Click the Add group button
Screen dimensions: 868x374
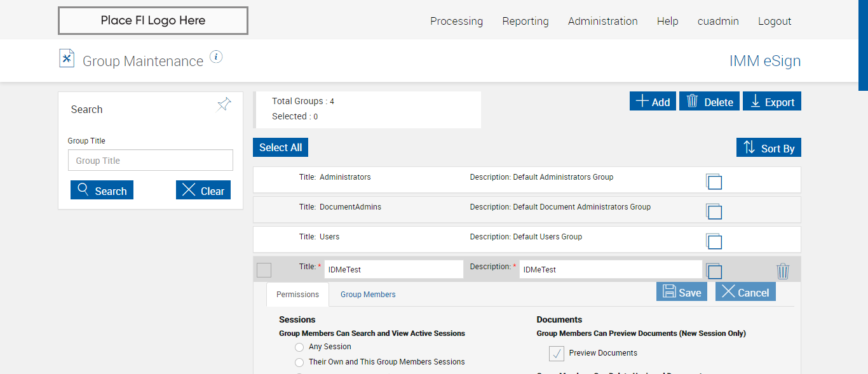point(653,102)
